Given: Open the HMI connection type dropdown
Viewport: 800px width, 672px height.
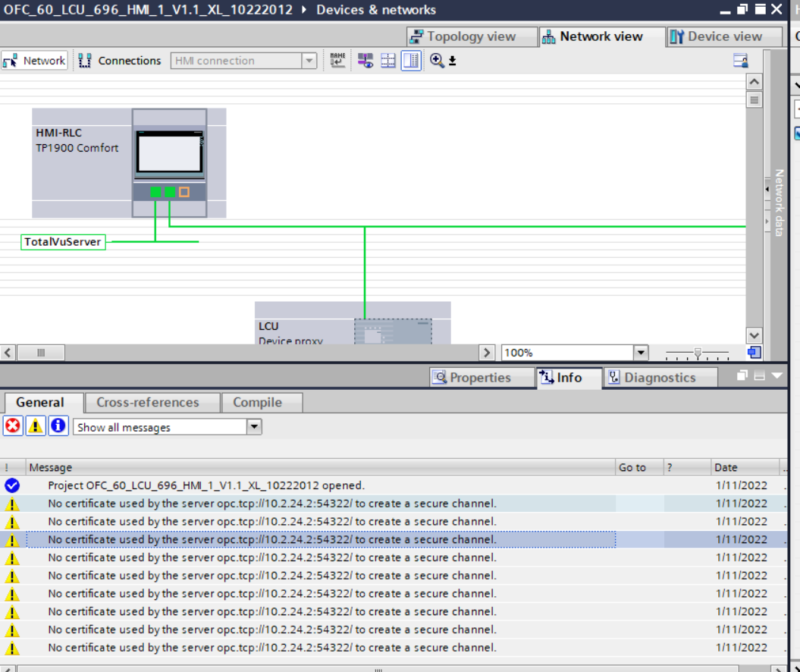Looking at the screenshot, I should click(x=309, y=61).
